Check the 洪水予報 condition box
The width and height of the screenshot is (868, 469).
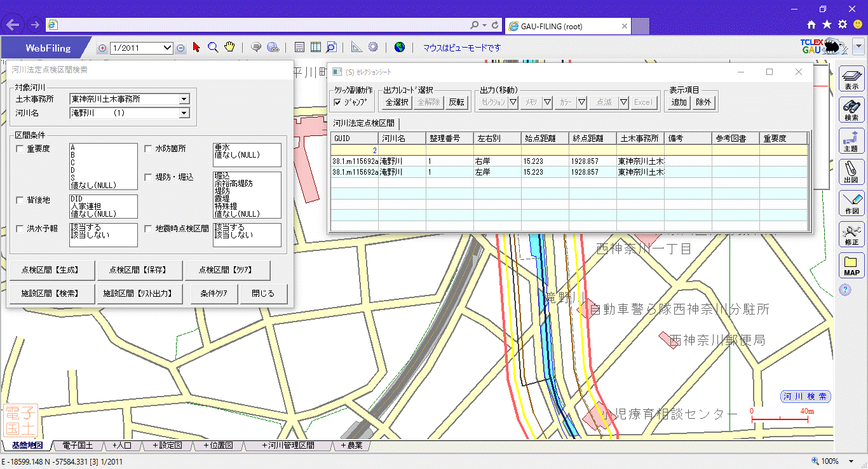[x=20, y=229]
